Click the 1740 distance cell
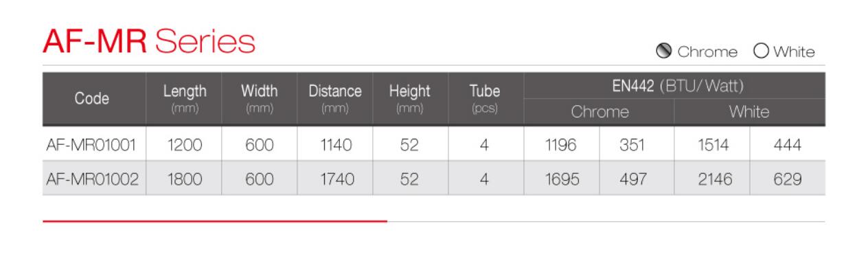This screenshot has height=261, width=868. click(335, 178)
